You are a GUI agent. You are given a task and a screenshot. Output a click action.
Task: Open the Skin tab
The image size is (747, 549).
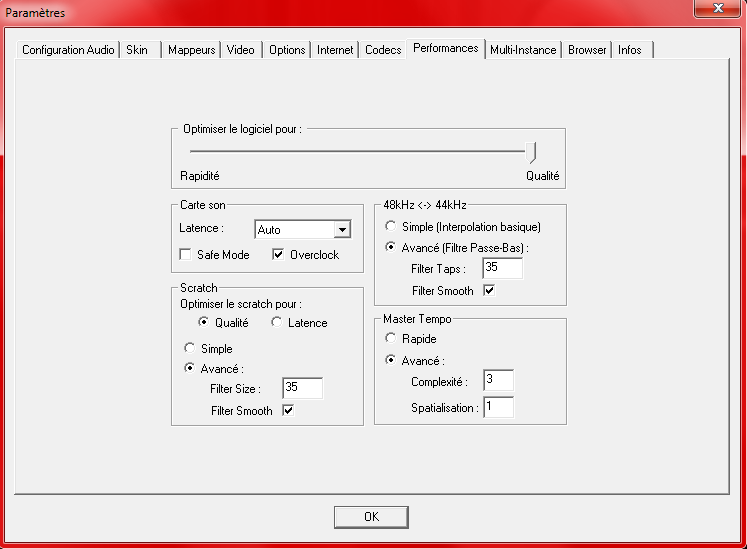point(137,50)
